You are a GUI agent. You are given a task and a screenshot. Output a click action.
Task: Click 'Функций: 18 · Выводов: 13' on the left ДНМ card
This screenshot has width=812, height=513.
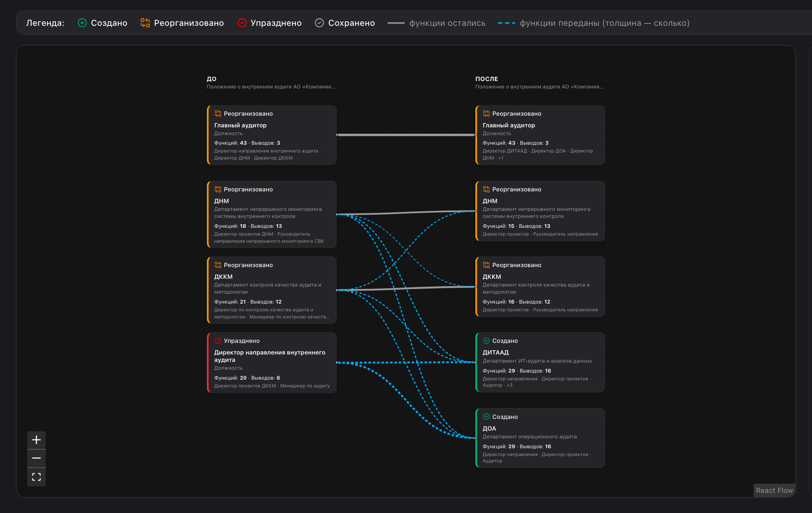[x=248, y=226]
